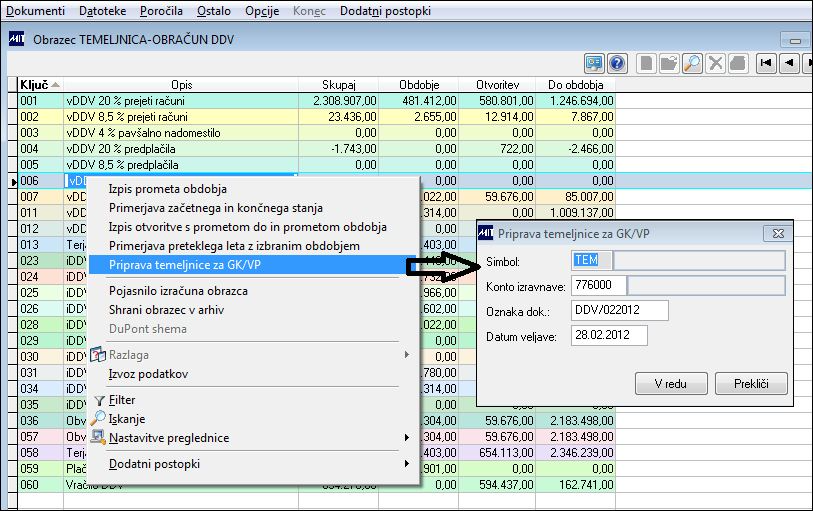The height and width of the screenshot is (511, 813).
Task: Open Filter from the context menu
Action: [x=122, y=400]
